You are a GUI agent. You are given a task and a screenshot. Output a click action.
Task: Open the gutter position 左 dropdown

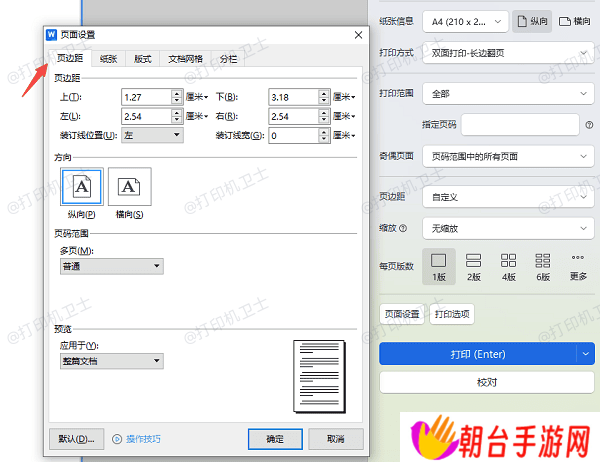[x=152, y=135]
